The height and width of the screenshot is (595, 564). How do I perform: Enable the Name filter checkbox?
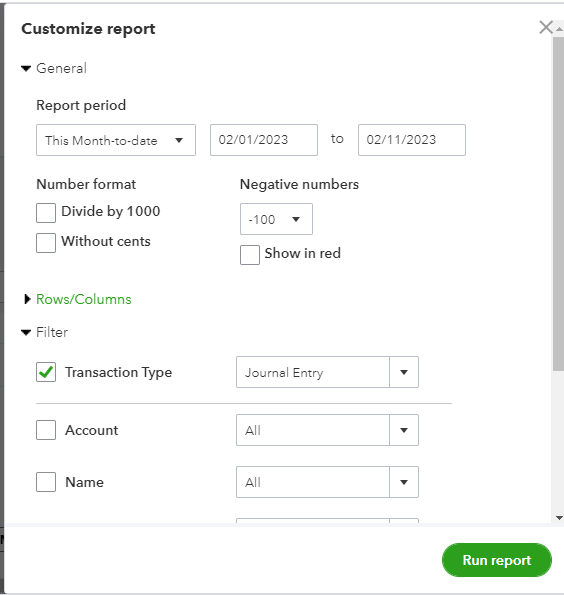[46, 482]
